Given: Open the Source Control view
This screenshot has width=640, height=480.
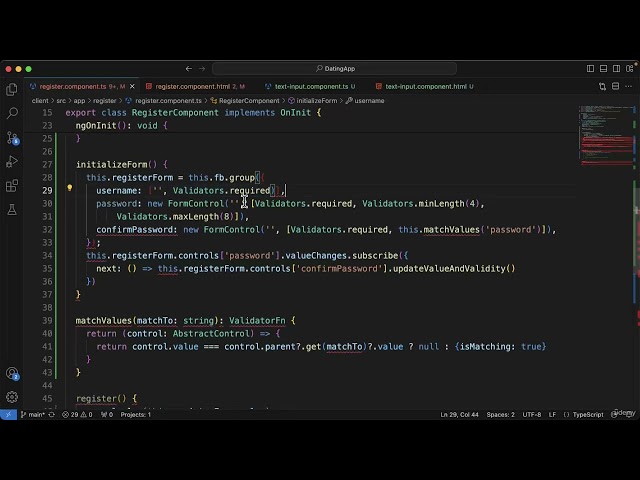Looking at the screenshot, I should [12, 138].
